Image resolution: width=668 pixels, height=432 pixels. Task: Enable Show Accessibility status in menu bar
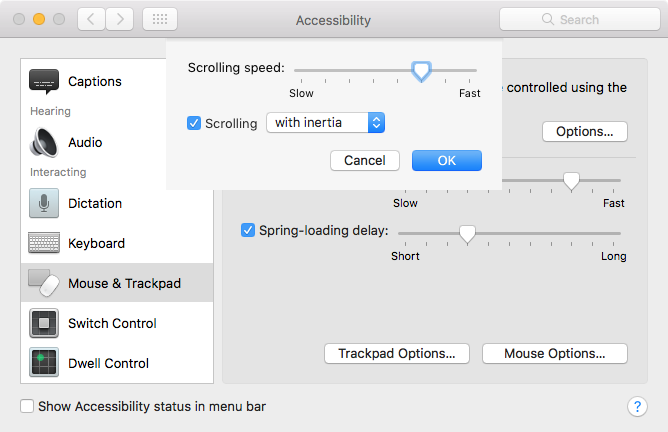pos(28,406)
